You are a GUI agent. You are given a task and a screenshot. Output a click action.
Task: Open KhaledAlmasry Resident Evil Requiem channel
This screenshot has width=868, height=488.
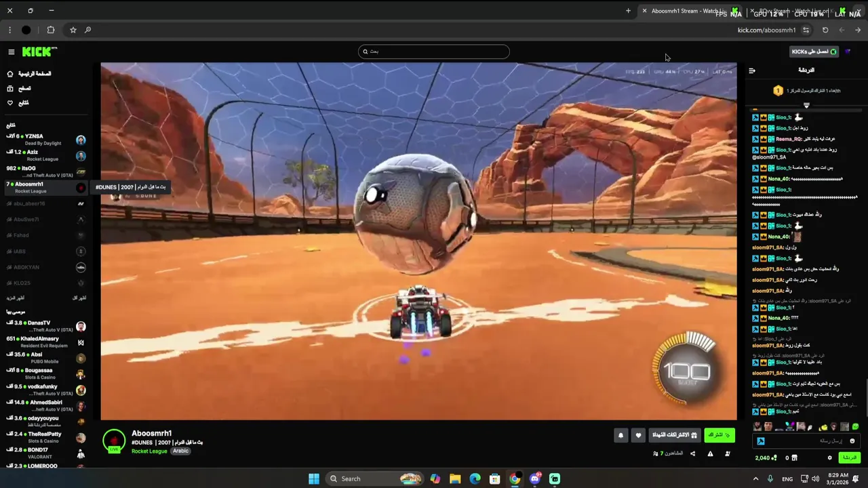pos(45,342)
